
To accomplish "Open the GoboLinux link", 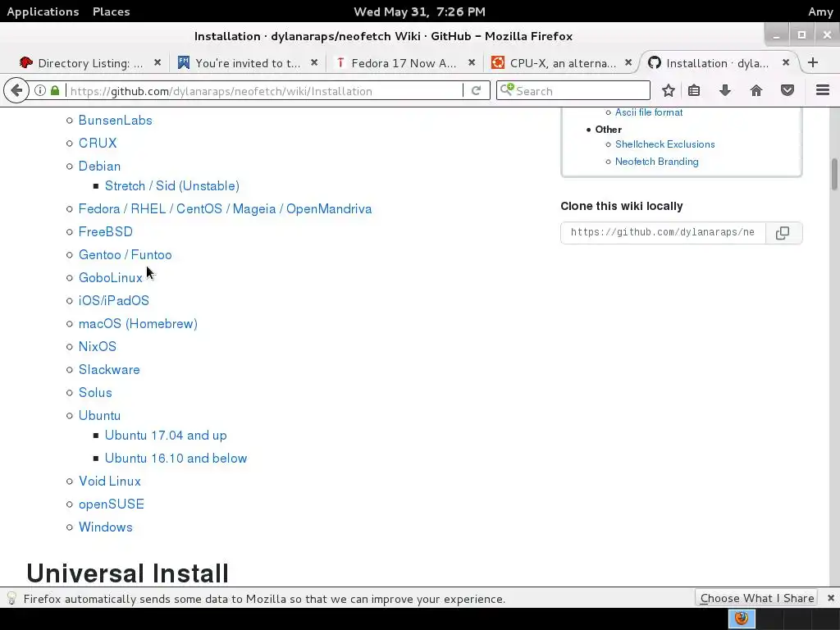I will point(111,277).
